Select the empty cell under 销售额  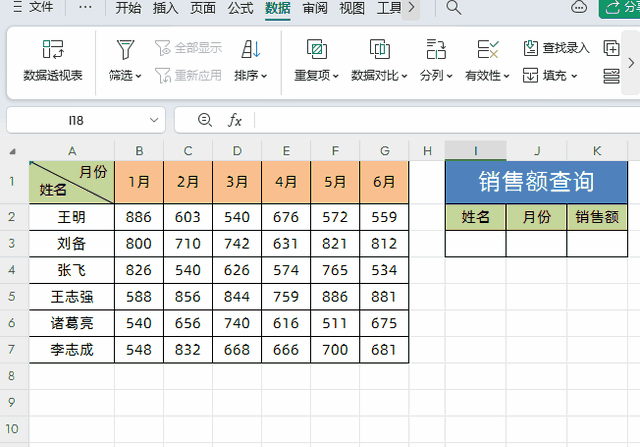coord(597,244)
